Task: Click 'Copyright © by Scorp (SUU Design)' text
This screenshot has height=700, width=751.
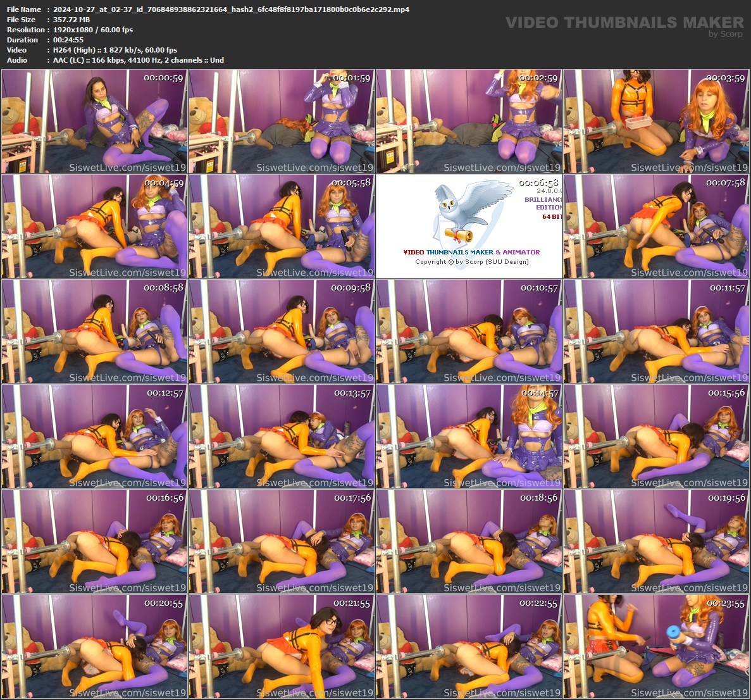Action: pos(472,261)
